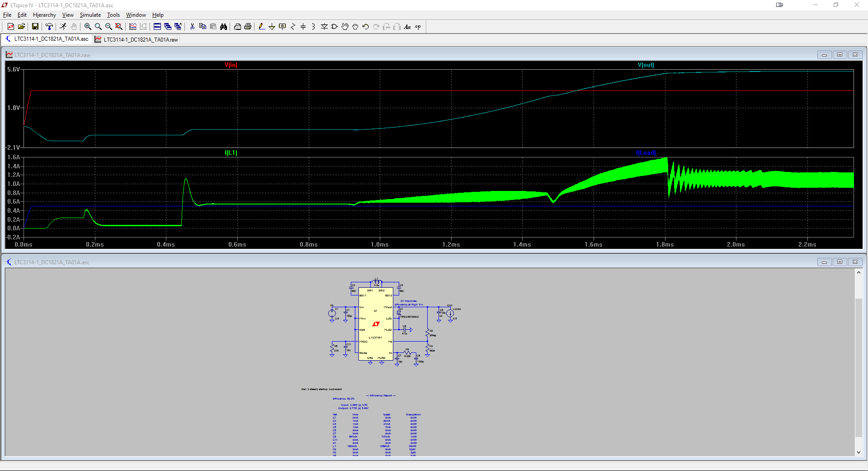This screenshot has height=471, width=868.
Task: Click the Undo arrow icon
Action: pyautogui.click(x=366, y=27)
